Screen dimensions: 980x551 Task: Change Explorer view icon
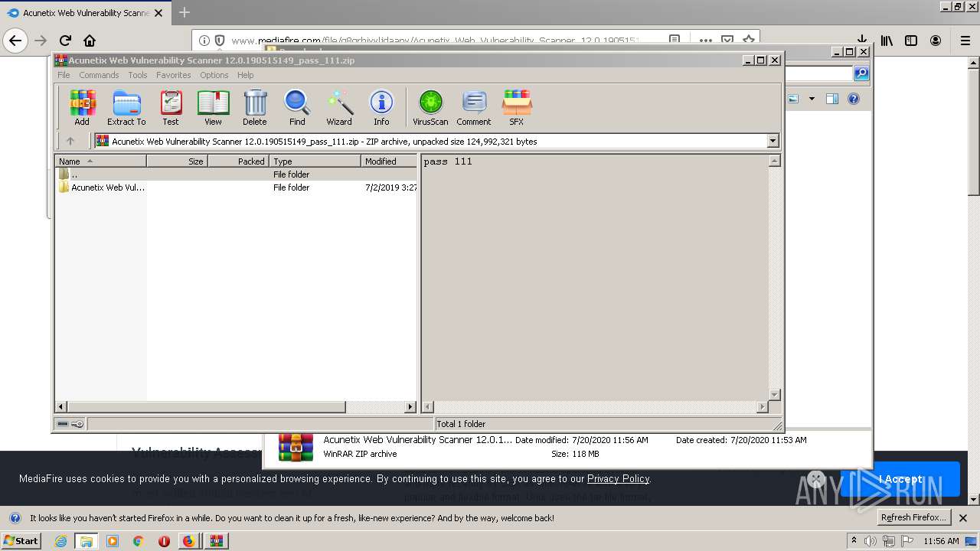point(793,99)
